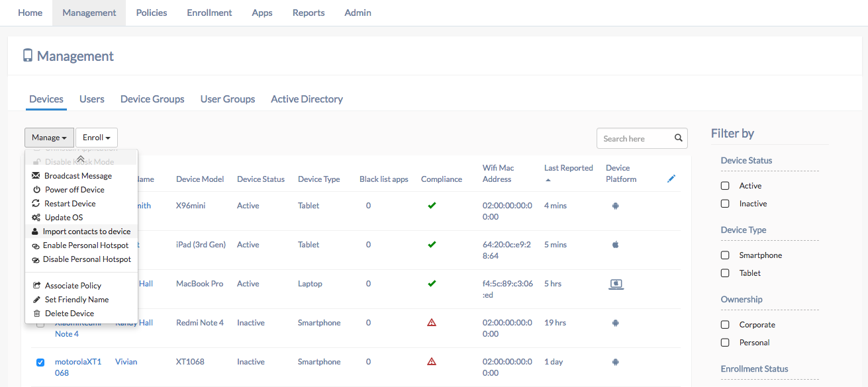Open the Apps menu
The image size is (868, 387).
coord(262,13)
